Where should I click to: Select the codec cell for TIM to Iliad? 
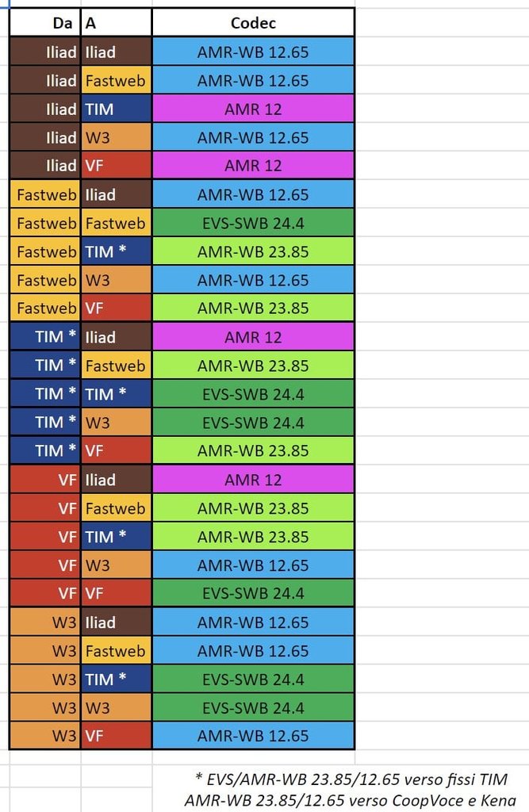coord(253,337)
